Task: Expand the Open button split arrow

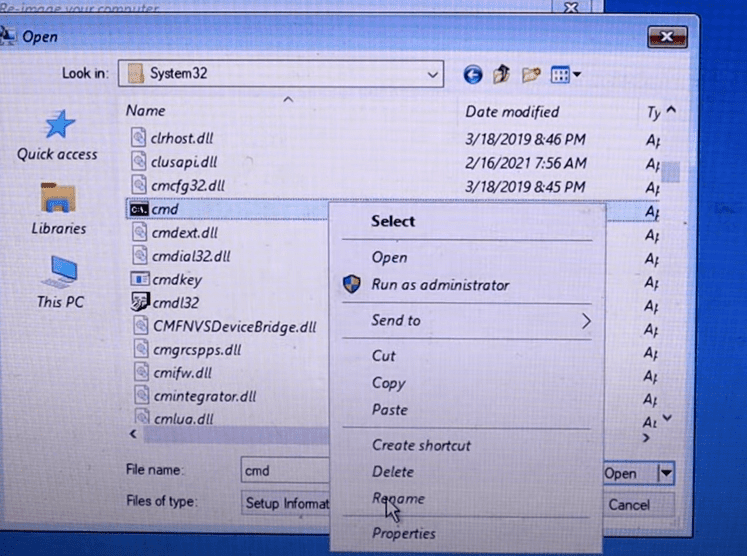Action: pyautogui.click(x=666, y=473)
